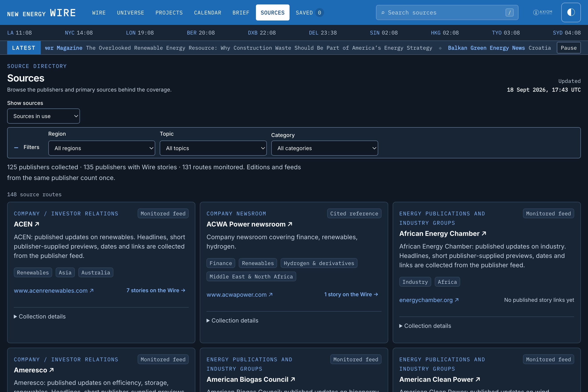Click external icon after acwapower.com
Viewport: 588px width, 392px height.
click(270, 294)
